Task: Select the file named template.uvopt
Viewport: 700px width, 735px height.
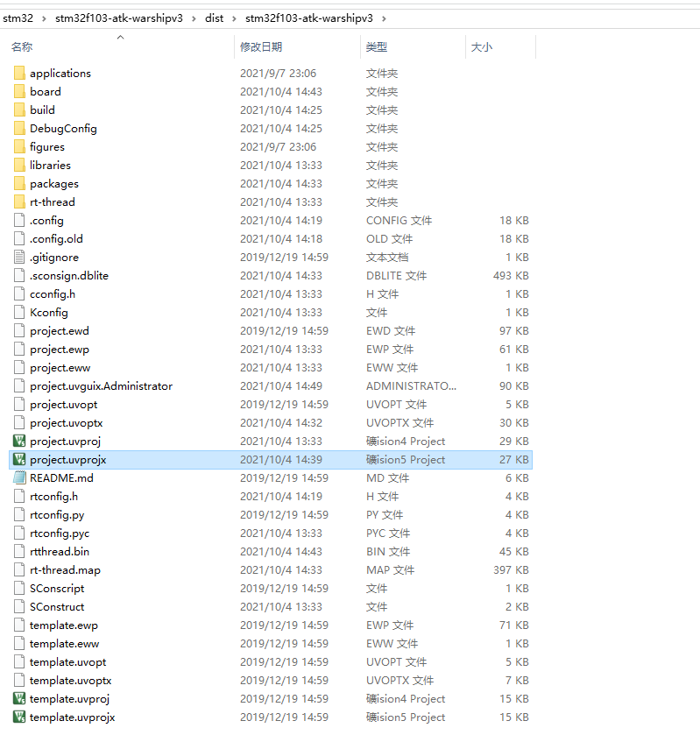Action: (68, 662)
